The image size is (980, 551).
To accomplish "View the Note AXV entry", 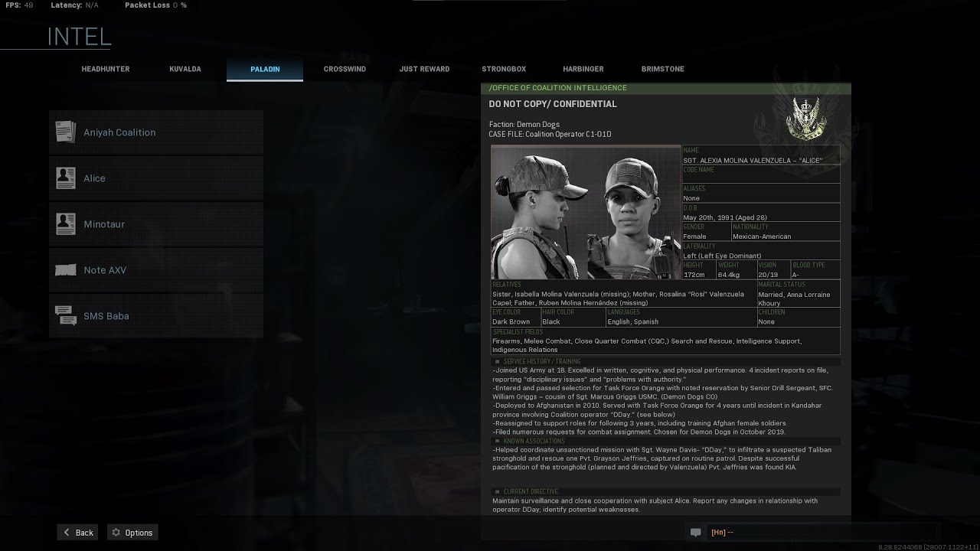I will [156, 270].
